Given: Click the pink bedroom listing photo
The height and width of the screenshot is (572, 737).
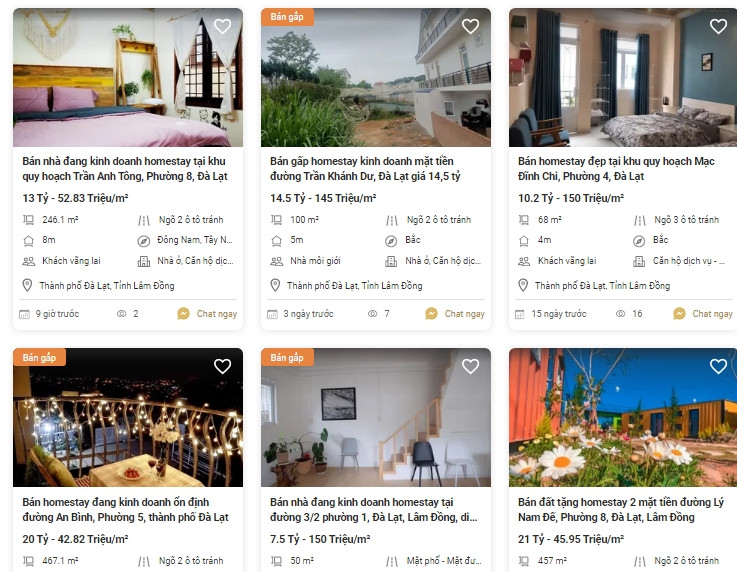Looking at the screenshot, I should 128,78.
